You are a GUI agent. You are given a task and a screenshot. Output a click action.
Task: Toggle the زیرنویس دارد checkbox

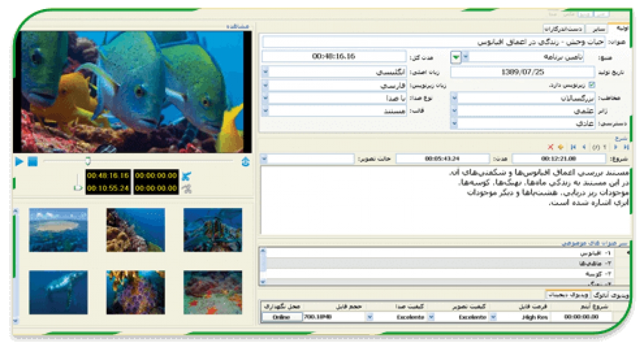pos(592,85)
